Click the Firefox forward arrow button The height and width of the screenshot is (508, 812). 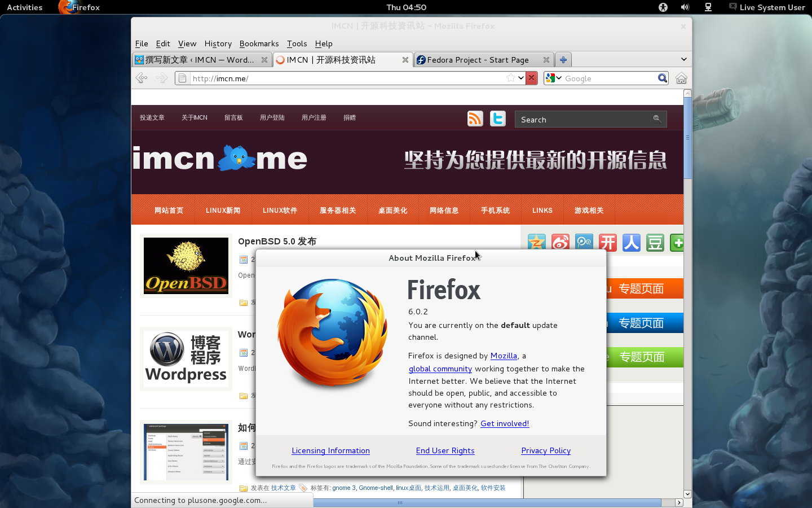coord(162,78)
